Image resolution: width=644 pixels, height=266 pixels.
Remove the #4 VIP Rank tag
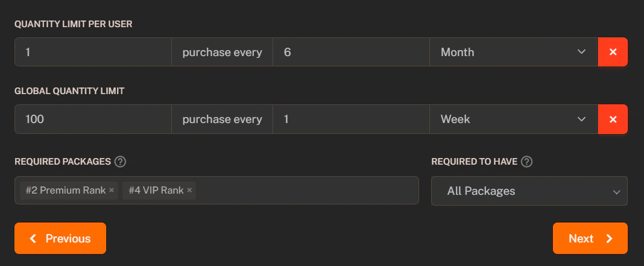point(189,191)
